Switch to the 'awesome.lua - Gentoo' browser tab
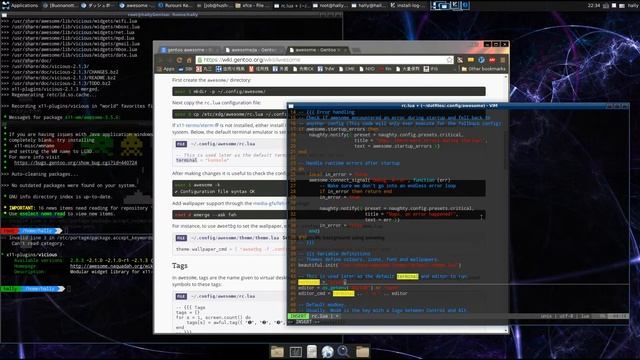 [x=252, y=50]
